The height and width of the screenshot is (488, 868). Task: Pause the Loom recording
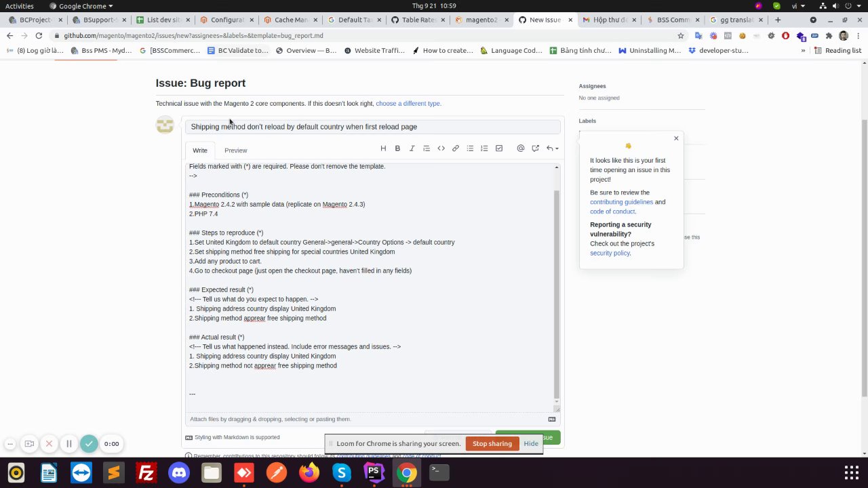[x=68, y=444]
